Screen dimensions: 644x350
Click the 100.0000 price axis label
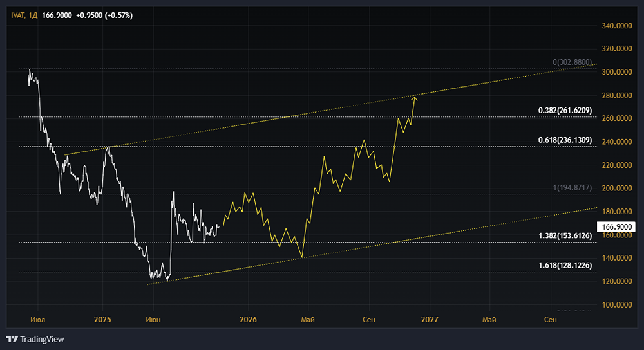click(x=616, y=304)
